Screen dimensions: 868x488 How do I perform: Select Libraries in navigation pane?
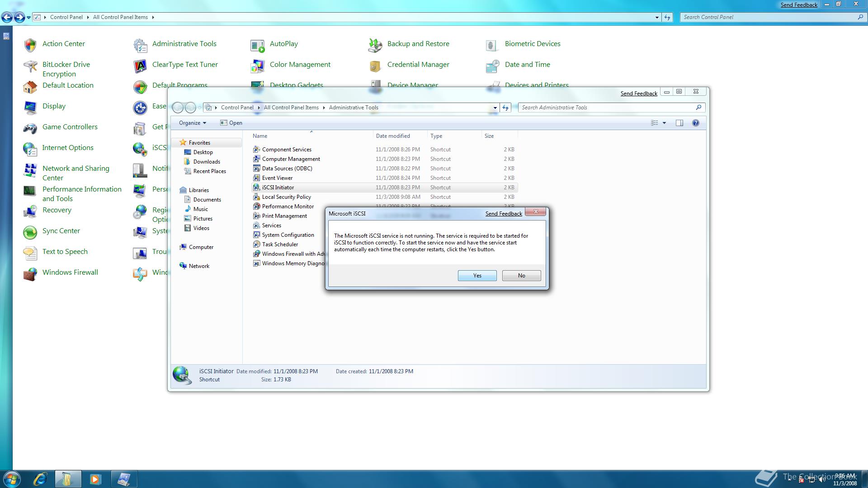point(198,190)
